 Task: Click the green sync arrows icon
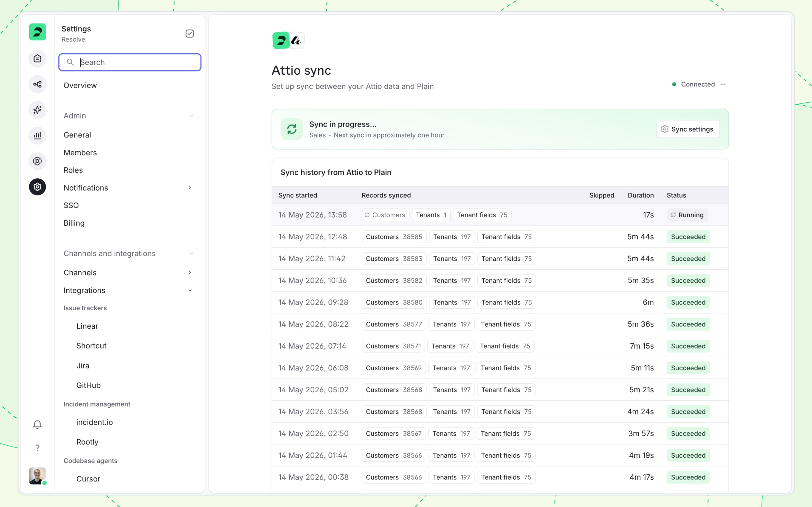[292, 129]
